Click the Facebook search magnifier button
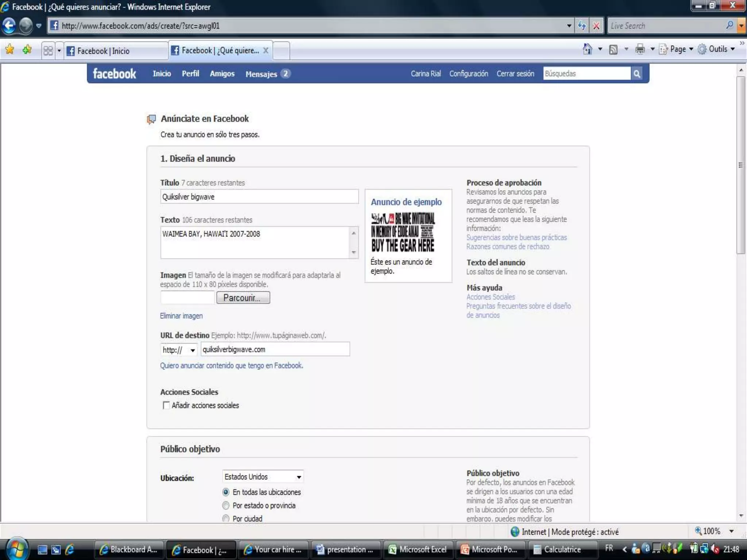The image size is (747, 560). [636, 74]
